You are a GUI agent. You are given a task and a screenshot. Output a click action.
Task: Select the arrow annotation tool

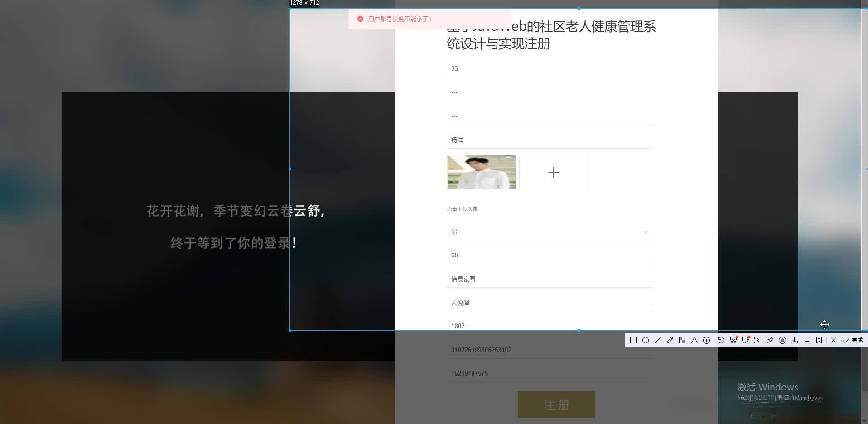click(x=658, y=340)
